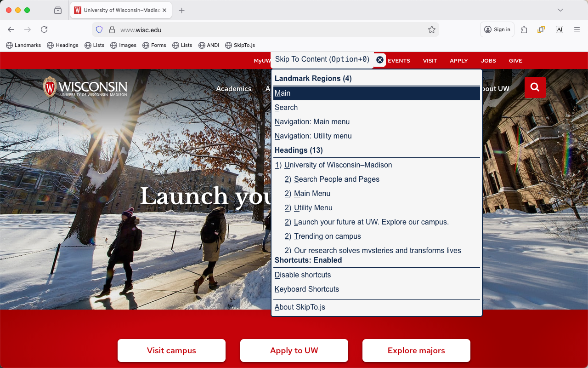Click the red search magnifier icon
Image resolution: width=588 pixels, height=368 pixels.
coord(535,87)
